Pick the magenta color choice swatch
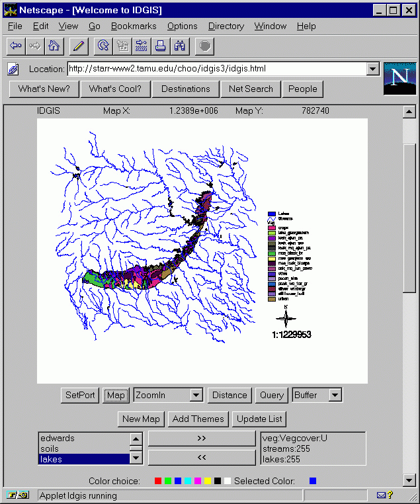The width and height of the screenshot is (420, 504). (198, 481)
